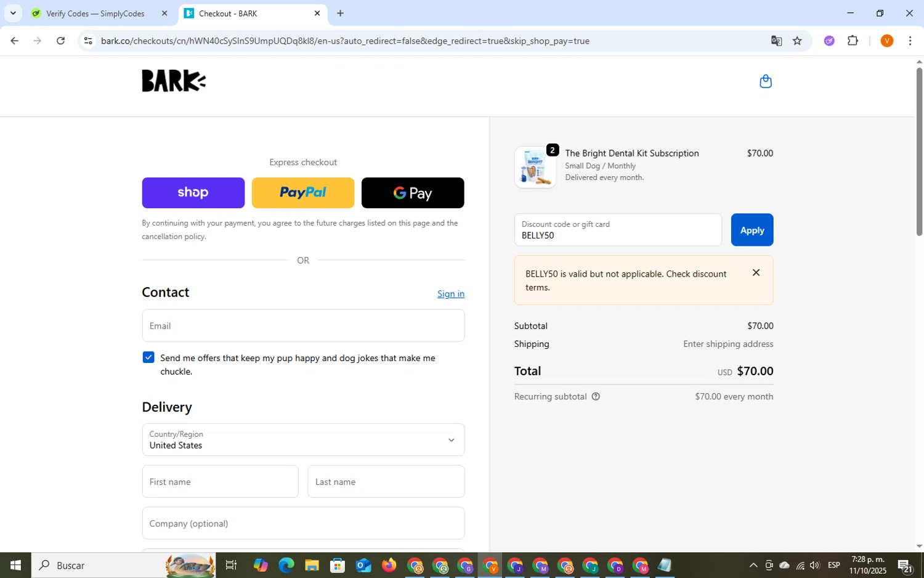
Task: Show hidden system tray icons
Action: point(753,565)
